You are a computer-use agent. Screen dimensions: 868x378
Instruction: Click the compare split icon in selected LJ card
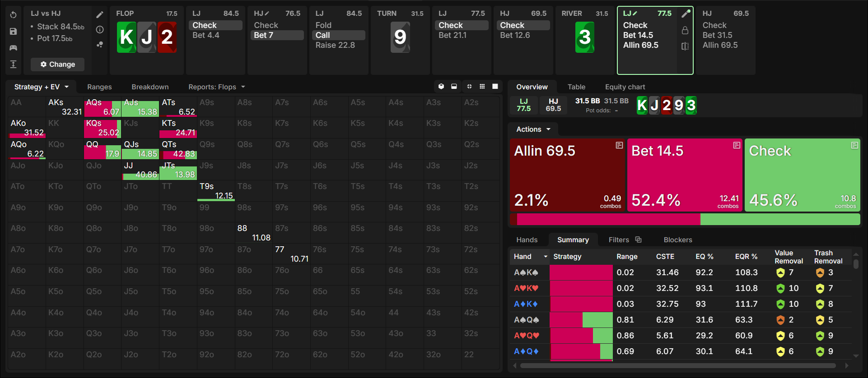[685, 46]
